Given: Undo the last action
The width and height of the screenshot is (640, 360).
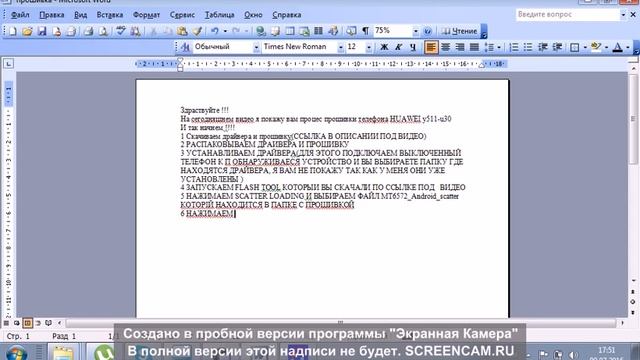Looking at the screenshot, I should [215, 31].
